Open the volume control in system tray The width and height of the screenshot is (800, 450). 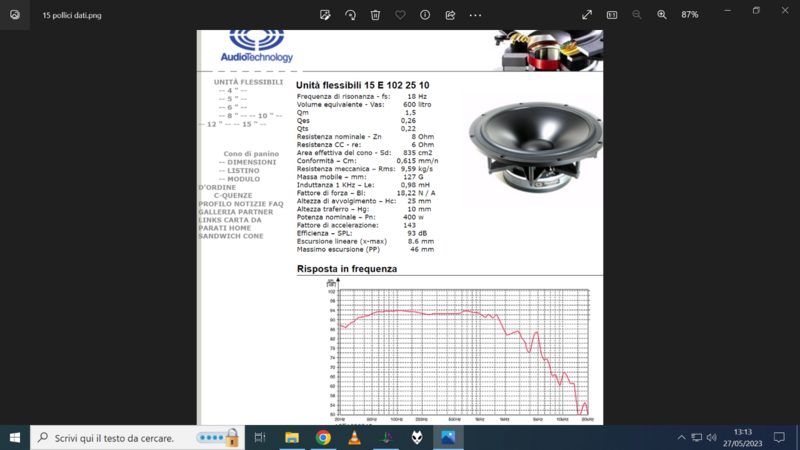click(x=711, y=438)
